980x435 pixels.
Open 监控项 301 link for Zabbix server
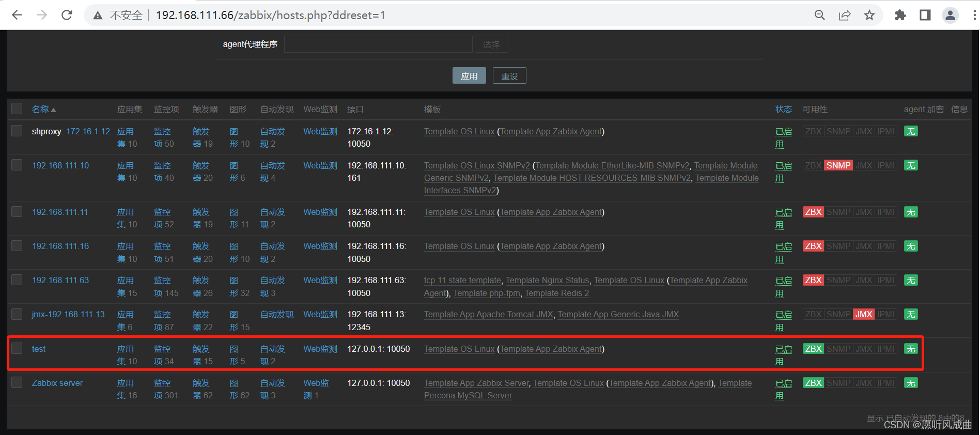click(x=166, y=389)
